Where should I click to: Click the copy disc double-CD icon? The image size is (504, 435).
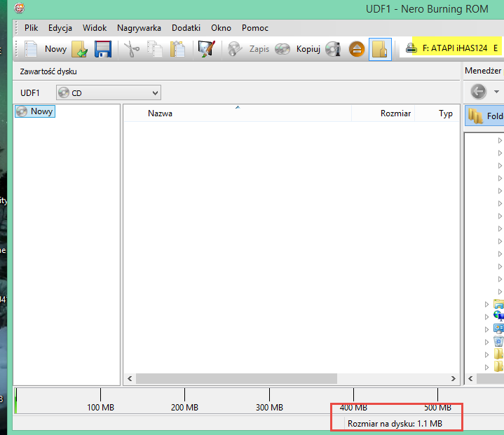coord(282,49)
